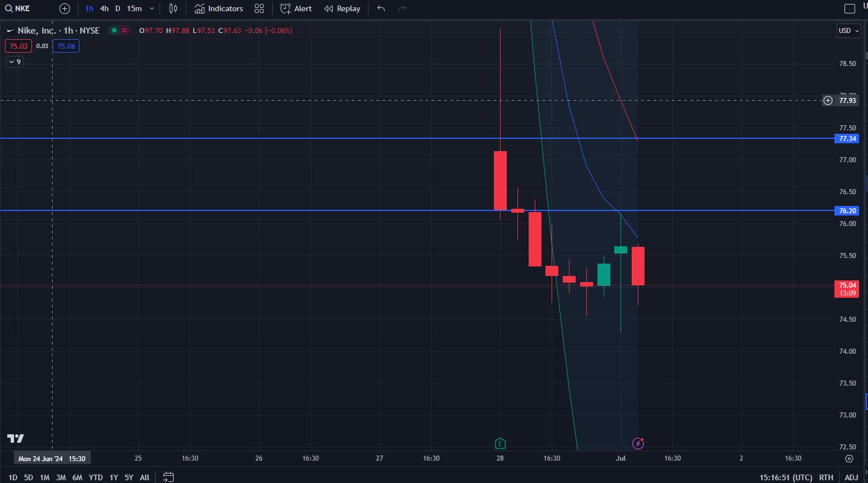Set range to 3M
Screen dimensions: 868x483
click(x=61, y=477)
